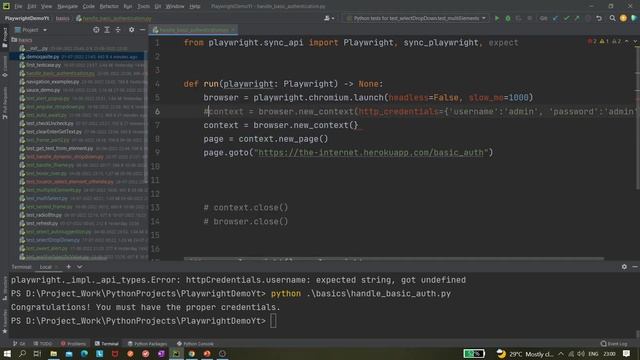Show hidden system tray icons chevron
This screenshot has width=640, height=360.
pyautogui.click(x=561, y=354)
